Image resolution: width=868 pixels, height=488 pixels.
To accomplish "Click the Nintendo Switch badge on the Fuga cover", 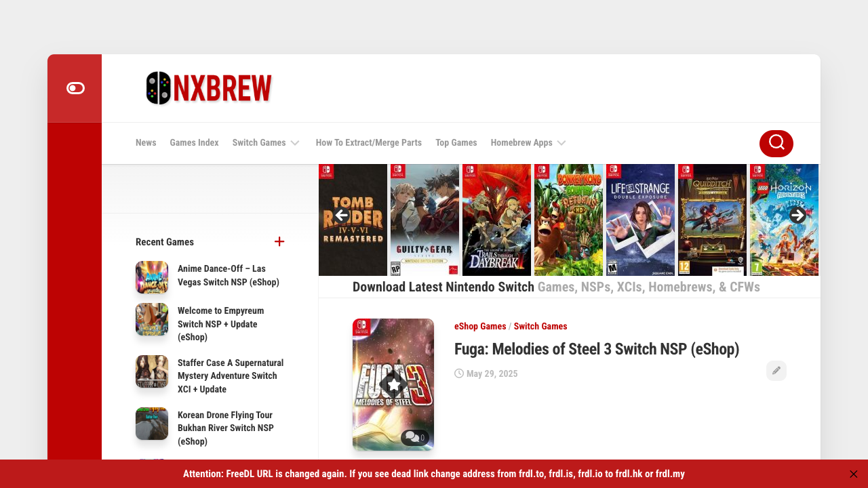I will pos(362,327).
